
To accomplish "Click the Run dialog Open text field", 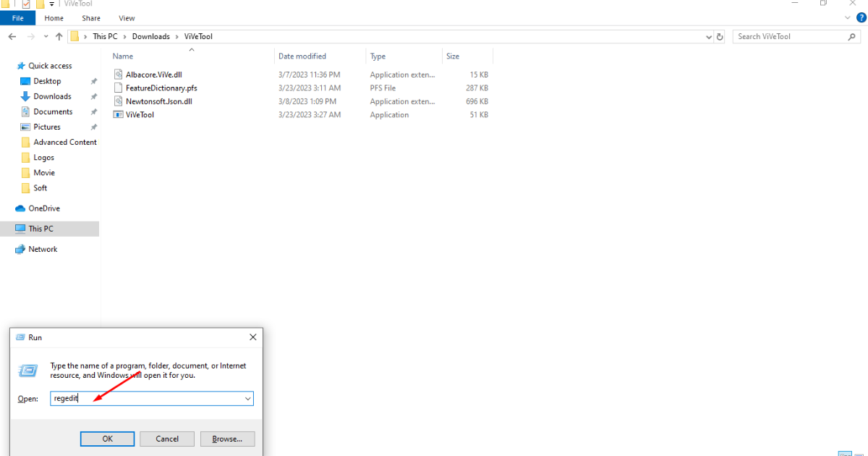I will pos(146,398).
